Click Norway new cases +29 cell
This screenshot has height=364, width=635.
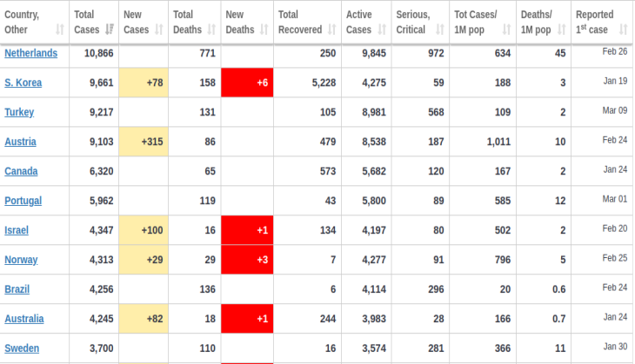[x=144, y=260]
